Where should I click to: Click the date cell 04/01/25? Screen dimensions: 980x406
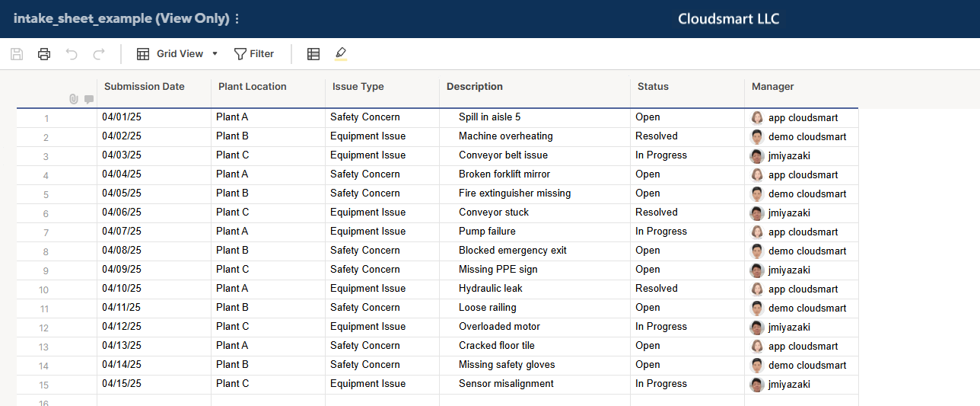pyautogui.click(x=154, y=117)
